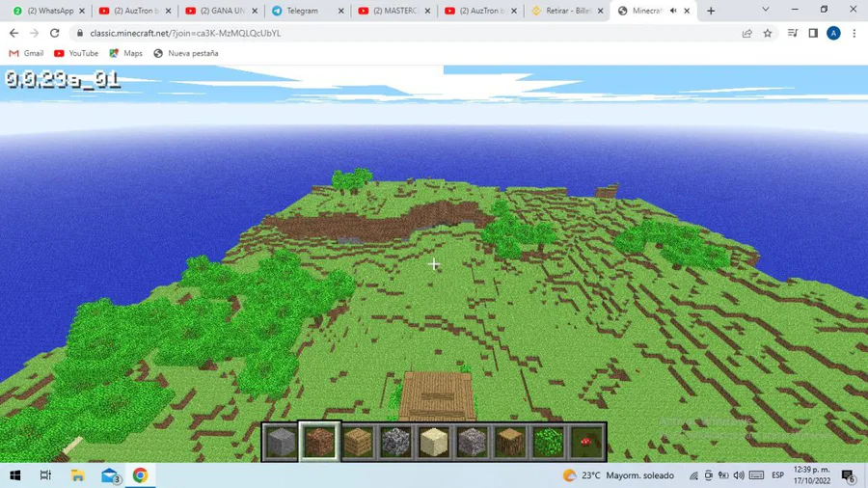Go back to previous page
The width and height of the screenshot is (868, 488).
tap(14, 33)
